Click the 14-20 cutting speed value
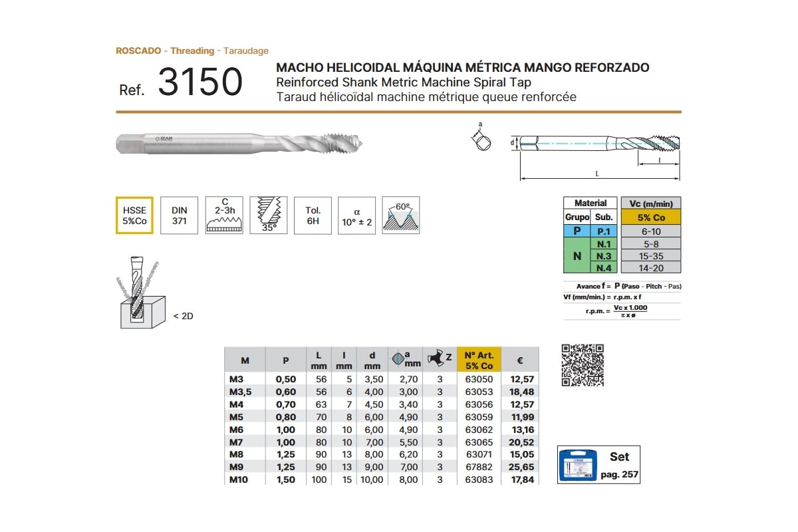The height and width of the screenshot is (532, 798). coord(650,268)
